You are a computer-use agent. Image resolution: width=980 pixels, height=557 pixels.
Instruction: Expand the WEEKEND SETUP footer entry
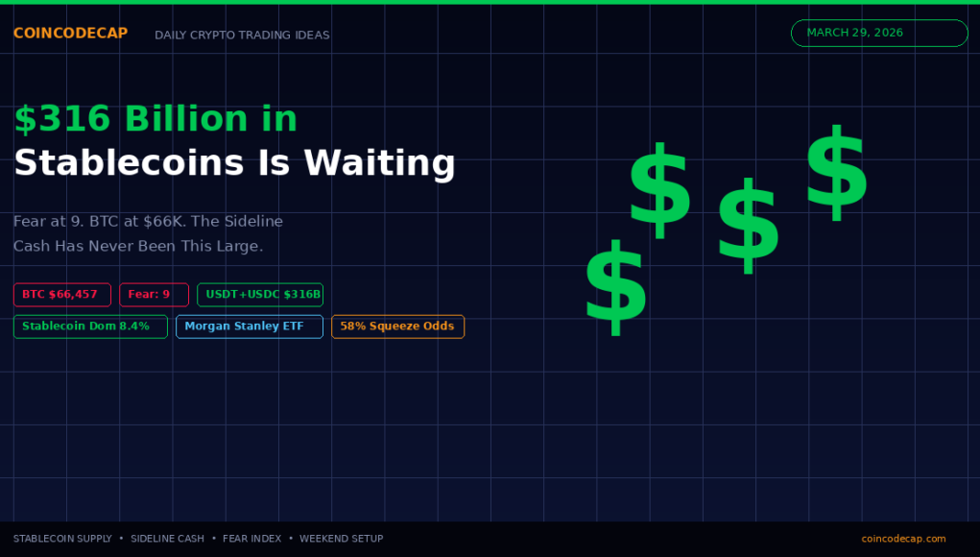click(x=341, y=539)
